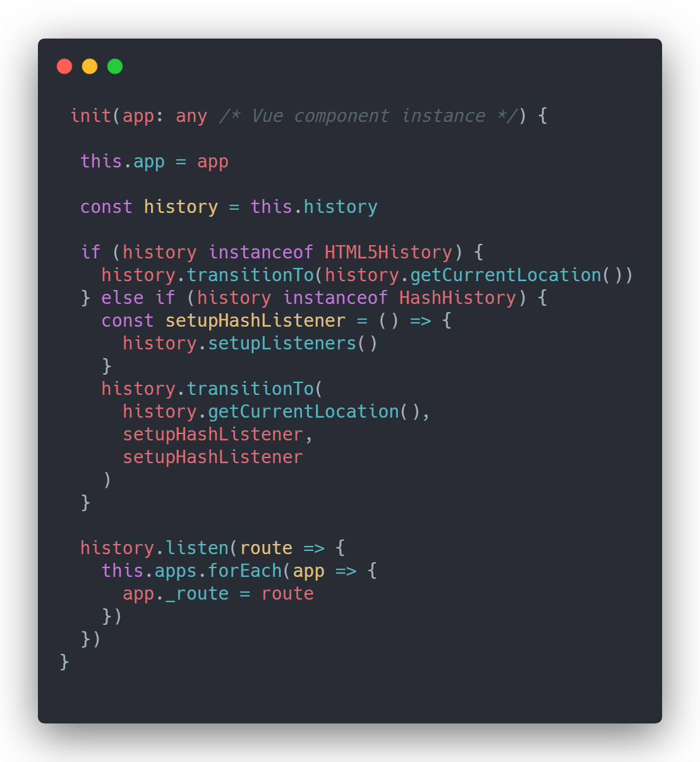Click the app._route property
Screen dimensions: 700x762
click(x=176, y=594)
